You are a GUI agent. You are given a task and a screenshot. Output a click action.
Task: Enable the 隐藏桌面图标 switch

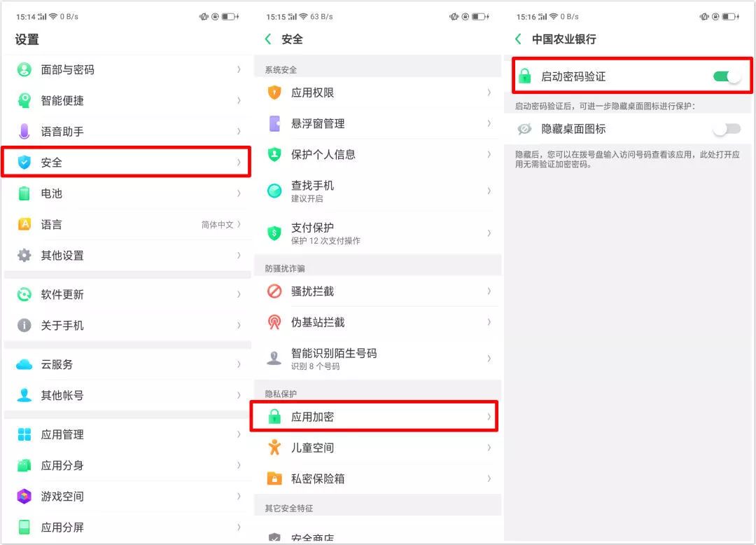pyautogui.click(x=726, y=129)
